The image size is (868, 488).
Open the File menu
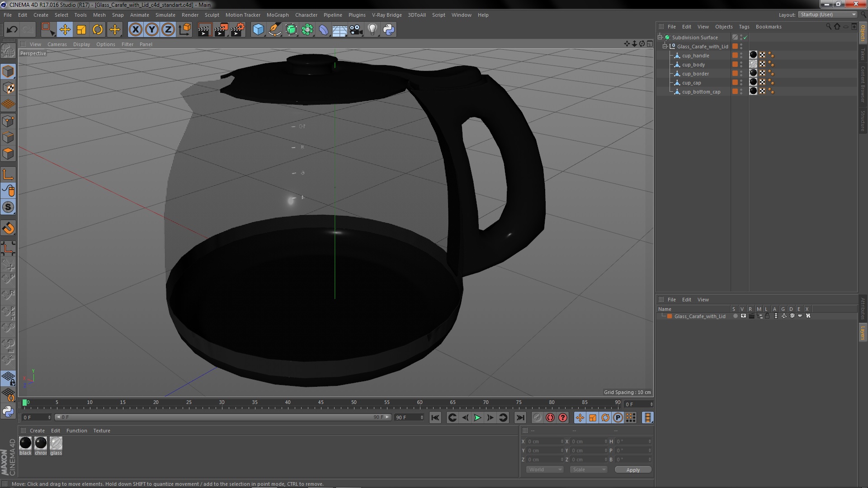tap(8, 15)
